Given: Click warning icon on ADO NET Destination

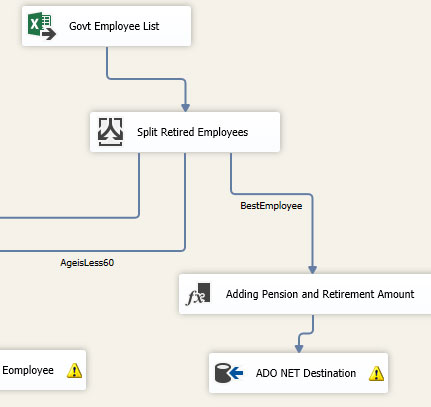Looking at the screenshot, I should point(376,373).
